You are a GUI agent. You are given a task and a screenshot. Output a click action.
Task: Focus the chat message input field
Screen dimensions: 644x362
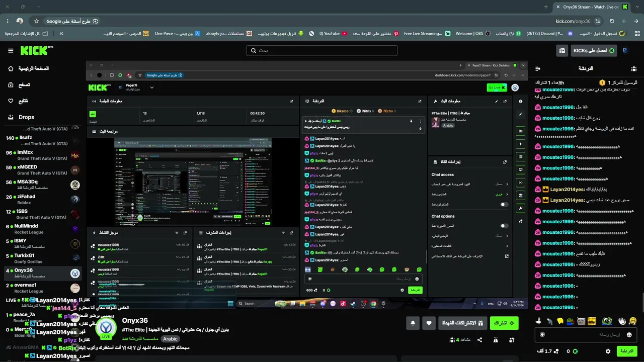586,335
